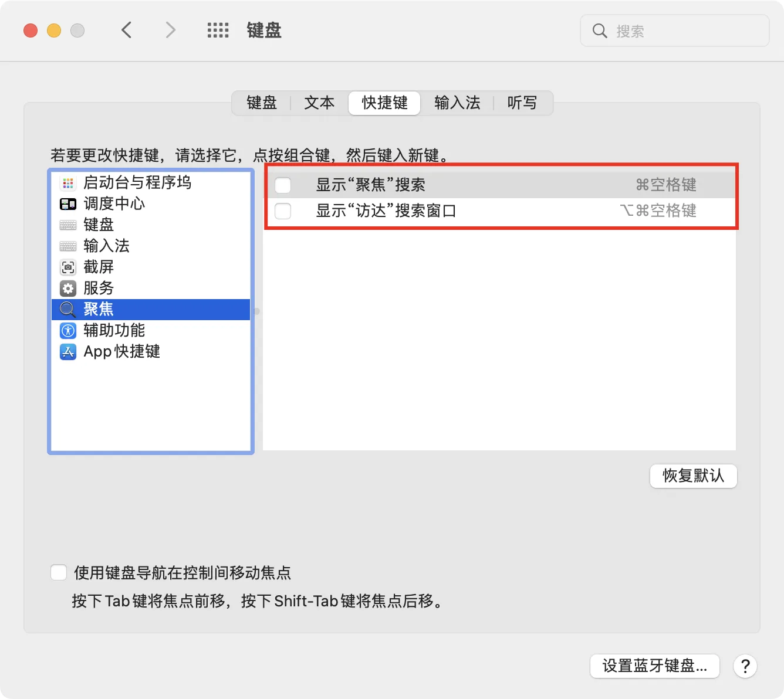This screenshot has width=784, height=699.
Task: Click the Accessibility icon (辅助功能)
Action: 68,331
